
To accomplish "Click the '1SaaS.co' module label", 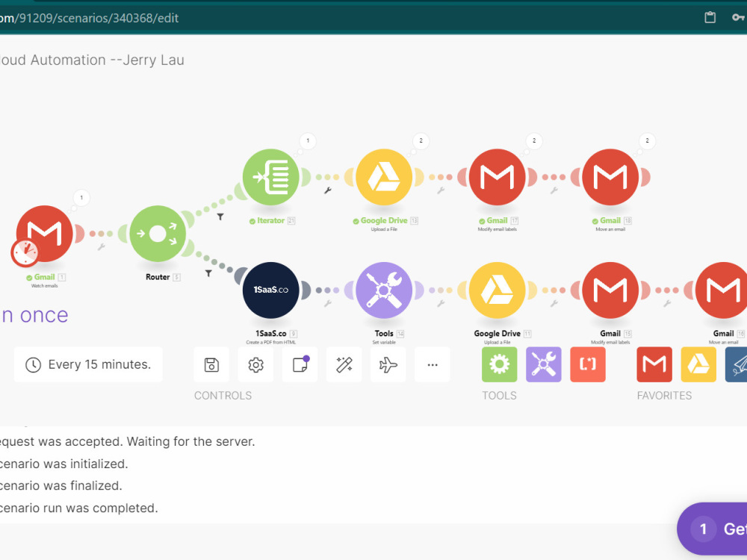I will [x=271, y=334].
